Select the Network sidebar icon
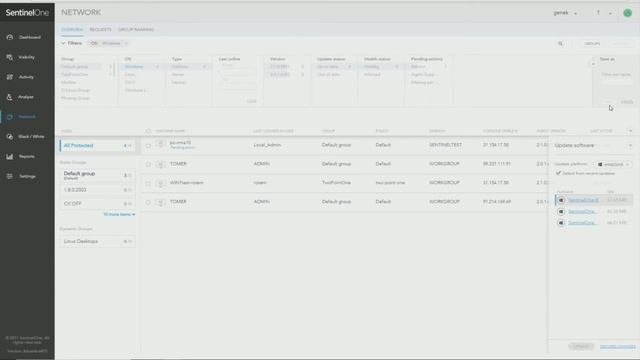The width and height of the screenshot is (640, 360). (x=10, y=117)
